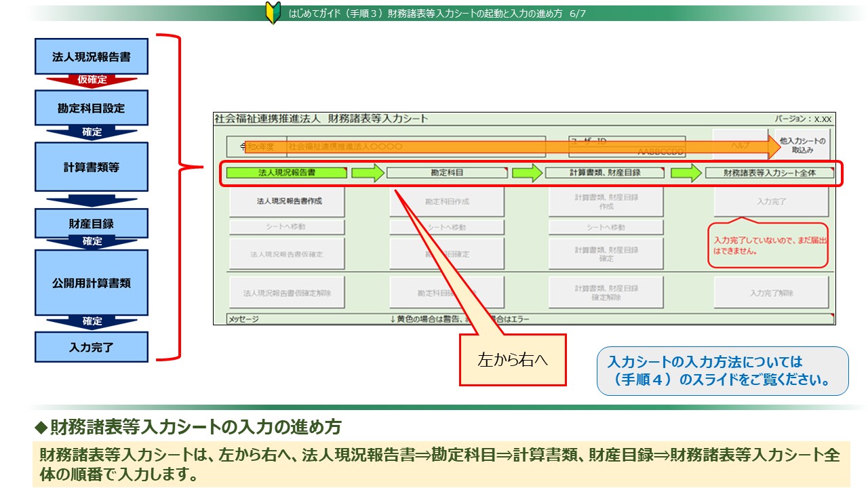The image size is (868, 488).
Task: Click the 確定 arrow below 勘定科目設定
Action: pos(92,133)
